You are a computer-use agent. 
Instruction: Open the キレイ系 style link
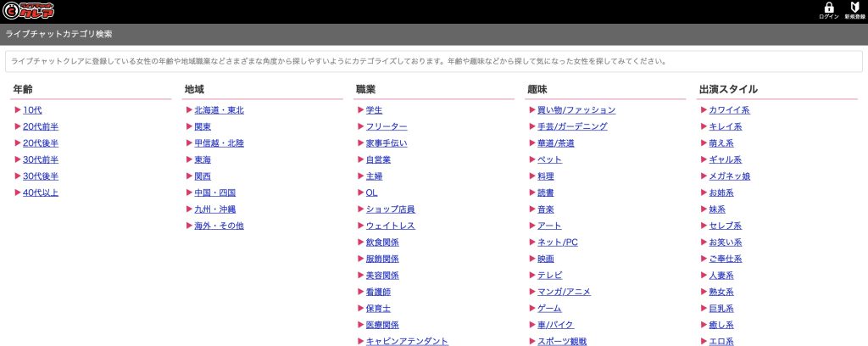726,126
